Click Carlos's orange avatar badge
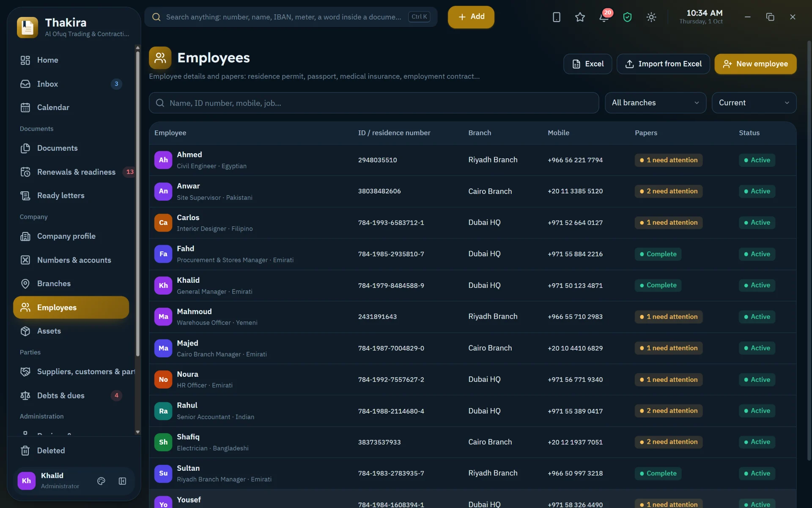Screen dimensions: 812x508 coord(163,223)
